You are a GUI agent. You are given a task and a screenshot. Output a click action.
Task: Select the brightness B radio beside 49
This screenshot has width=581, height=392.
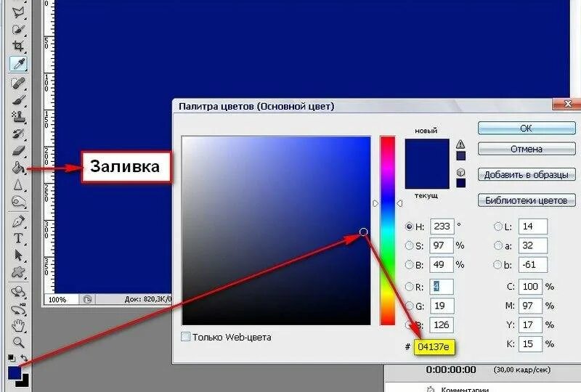[x=409, y=264]
